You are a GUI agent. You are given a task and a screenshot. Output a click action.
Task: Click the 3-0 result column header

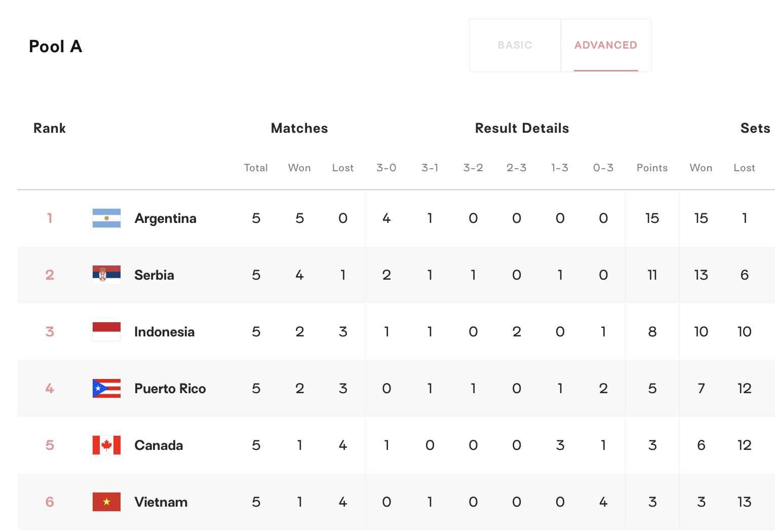coord(386,168)
